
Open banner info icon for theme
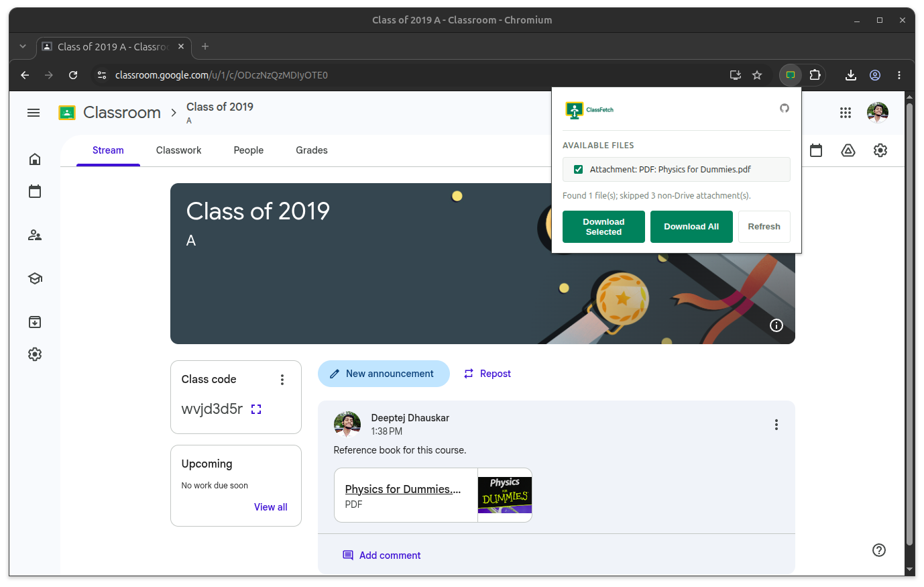(x=776, y=325)
